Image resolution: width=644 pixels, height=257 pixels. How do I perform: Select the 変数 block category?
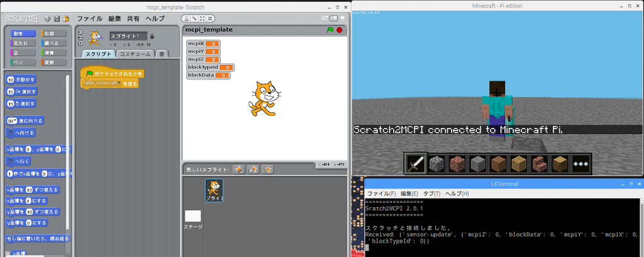pyautogui.click(x=54, y=62)
